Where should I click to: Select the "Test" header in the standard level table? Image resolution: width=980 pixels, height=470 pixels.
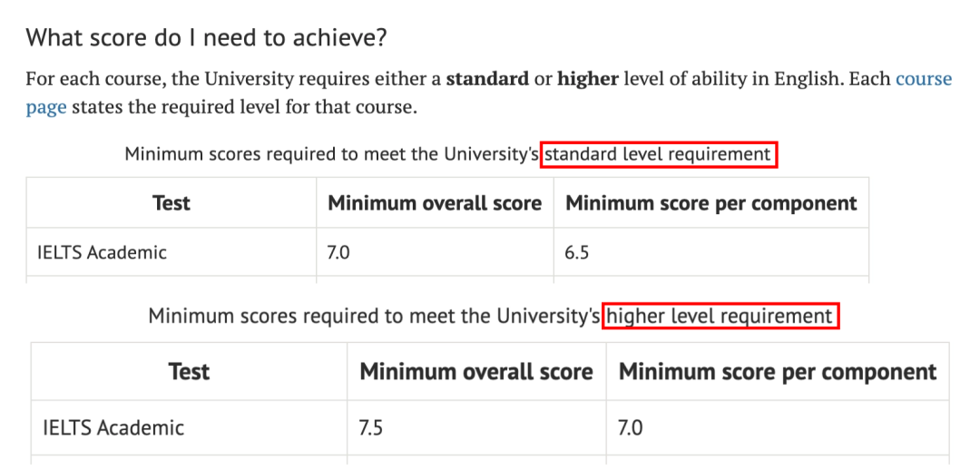(x=171, y=203)
